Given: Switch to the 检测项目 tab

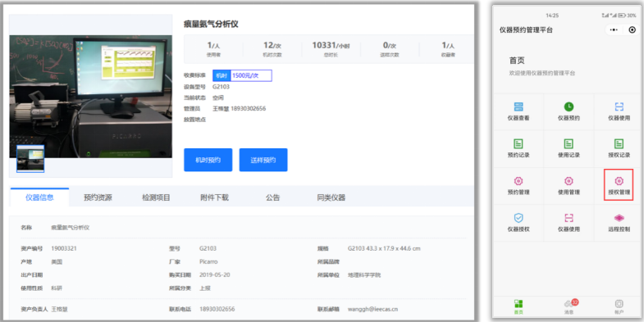Looking at the screenshot, I should pos(156,197).
